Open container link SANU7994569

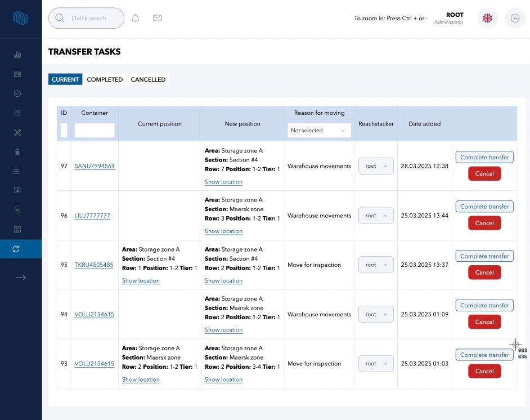(x=95, y=166)
